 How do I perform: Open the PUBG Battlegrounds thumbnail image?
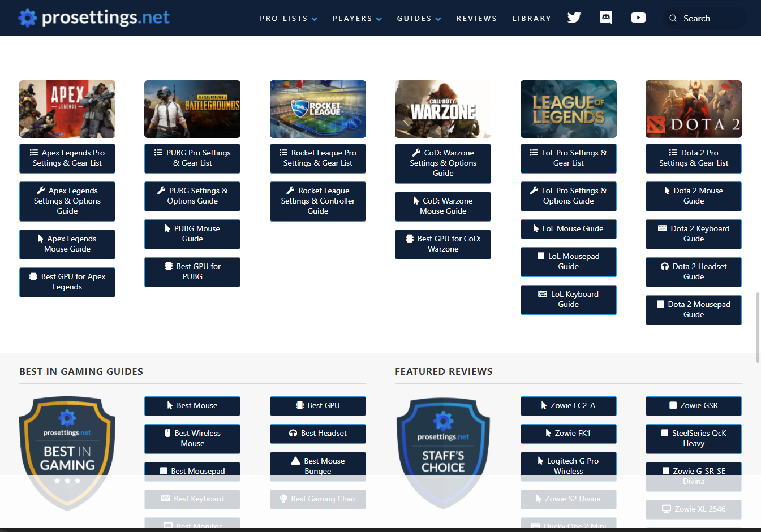pos(192,109)
